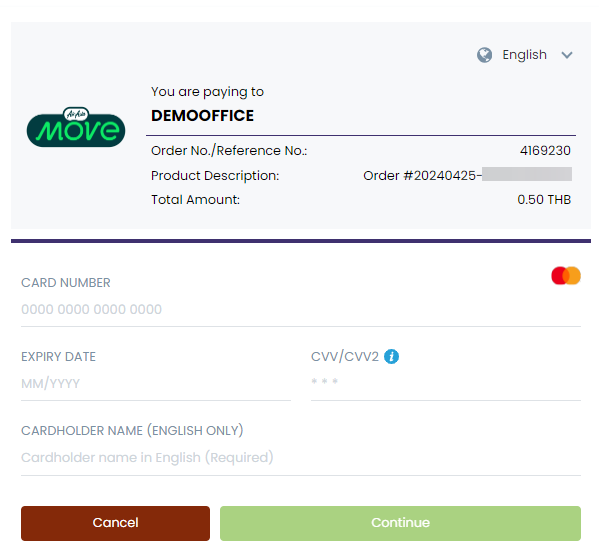Click the CVV/CVV2 label text

point(345,357)
